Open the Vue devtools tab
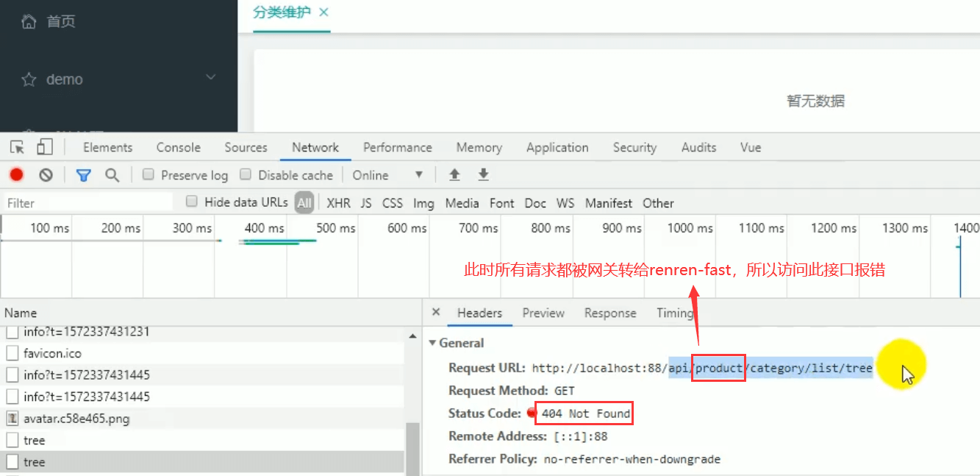 [751, 147]
